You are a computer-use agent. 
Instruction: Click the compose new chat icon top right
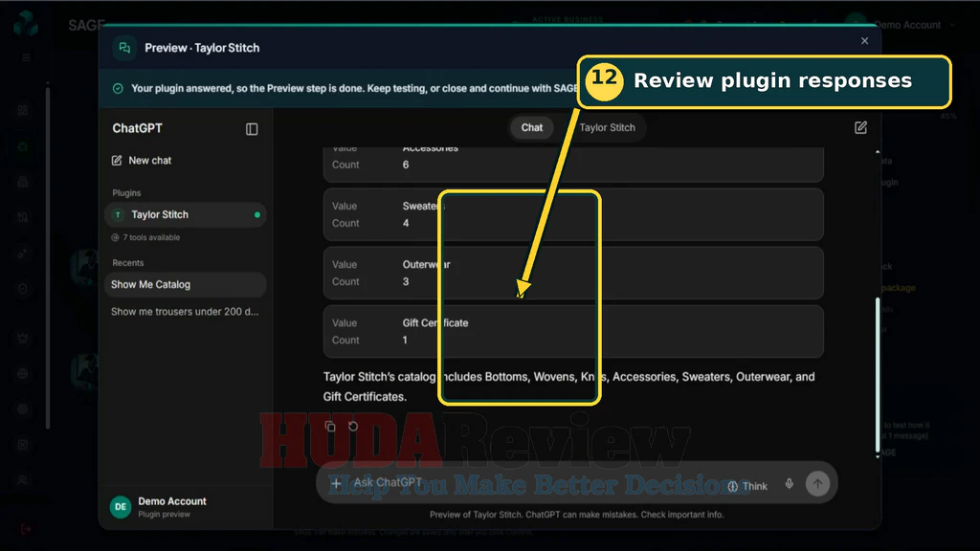coord(860,127)
